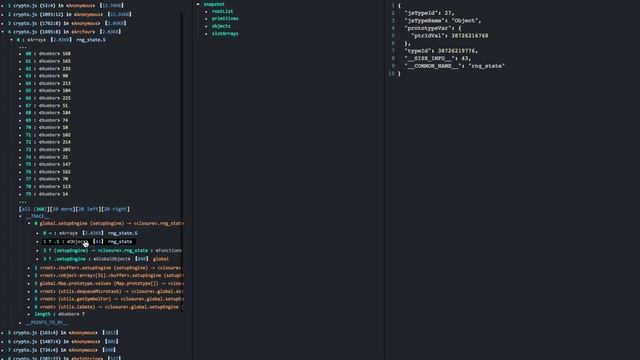Expand trace 6 utils.isDate path

coord(29,307)
